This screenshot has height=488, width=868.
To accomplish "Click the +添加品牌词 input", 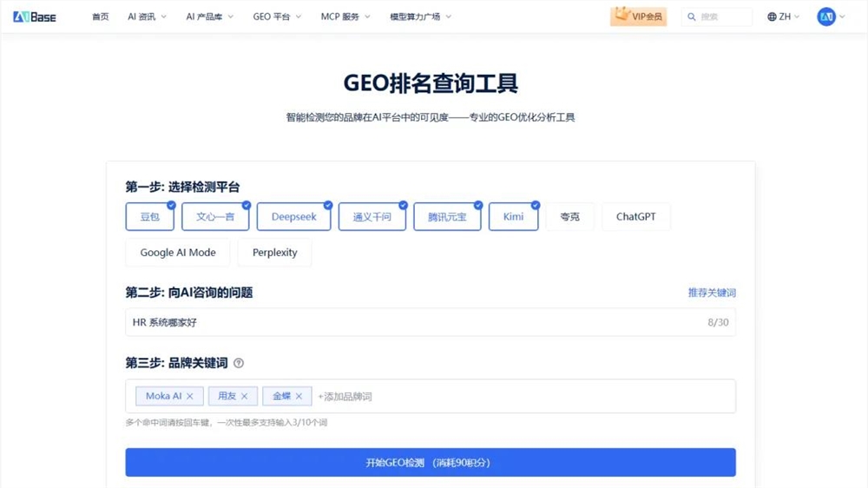I will 345,397.
